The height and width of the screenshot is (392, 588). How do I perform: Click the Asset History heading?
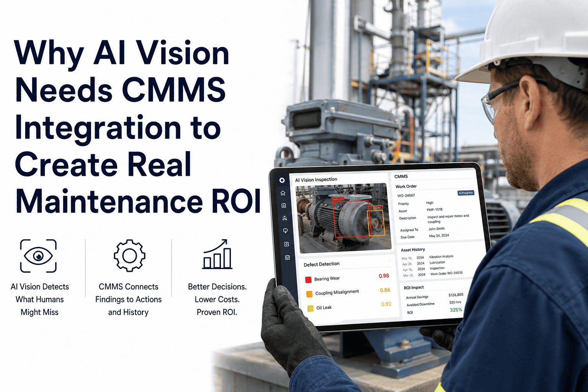pyautogui.click(x=413, y=250)
